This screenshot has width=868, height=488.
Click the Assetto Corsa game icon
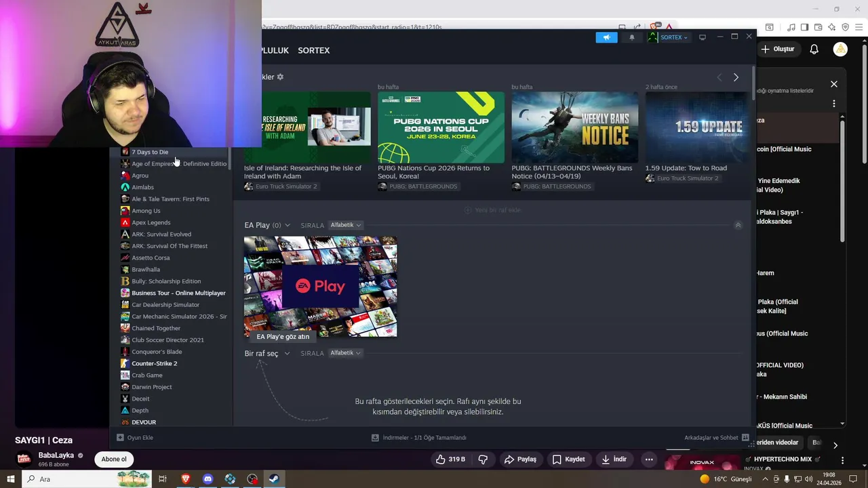click(125, 258)
